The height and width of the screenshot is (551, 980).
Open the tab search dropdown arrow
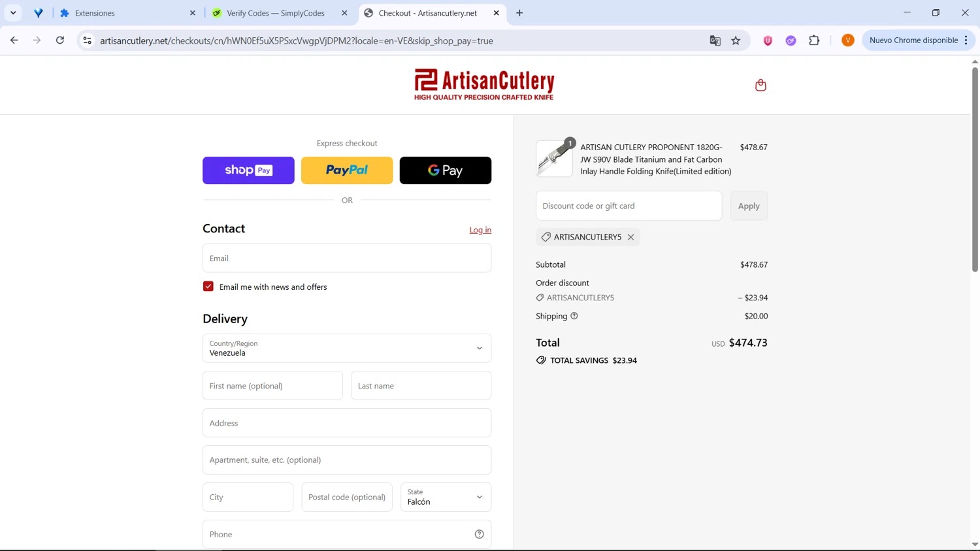pos(13,13)
